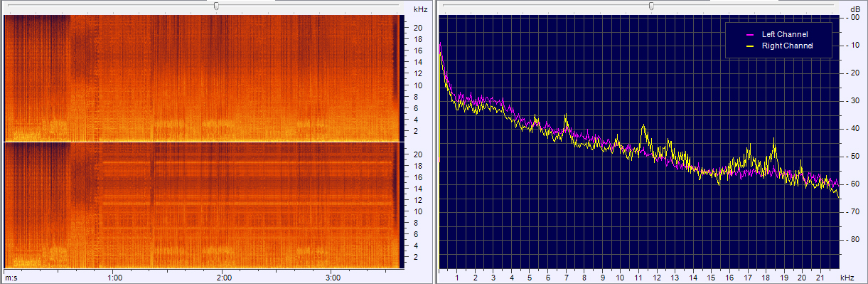Click the m:s time unit label

11,278
